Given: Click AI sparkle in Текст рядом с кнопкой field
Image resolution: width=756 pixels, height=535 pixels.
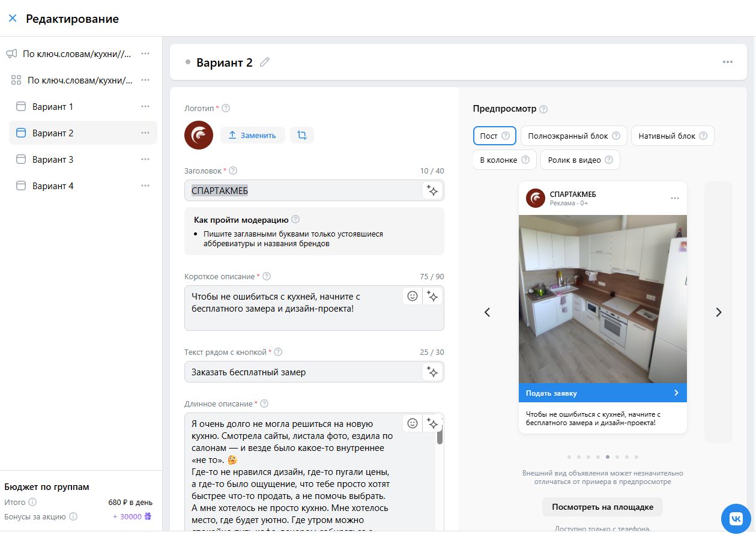Looking at the screenshot, I should click(x=432, y=372).
